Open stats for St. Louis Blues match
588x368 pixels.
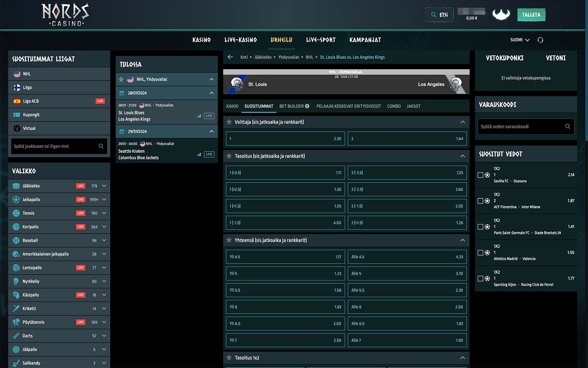click(199, 116)
